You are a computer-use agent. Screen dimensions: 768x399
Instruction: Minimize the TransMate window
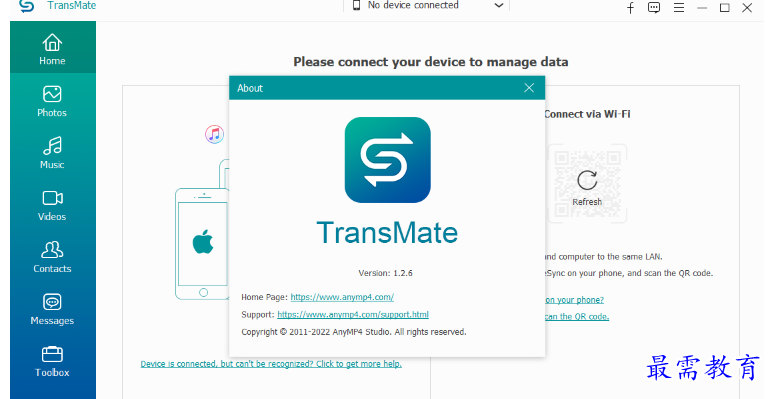[x=702, y=8]
